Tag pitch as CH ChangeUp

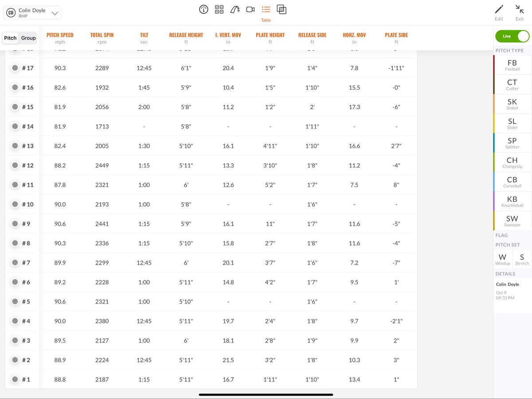click(x=512, y=162)
